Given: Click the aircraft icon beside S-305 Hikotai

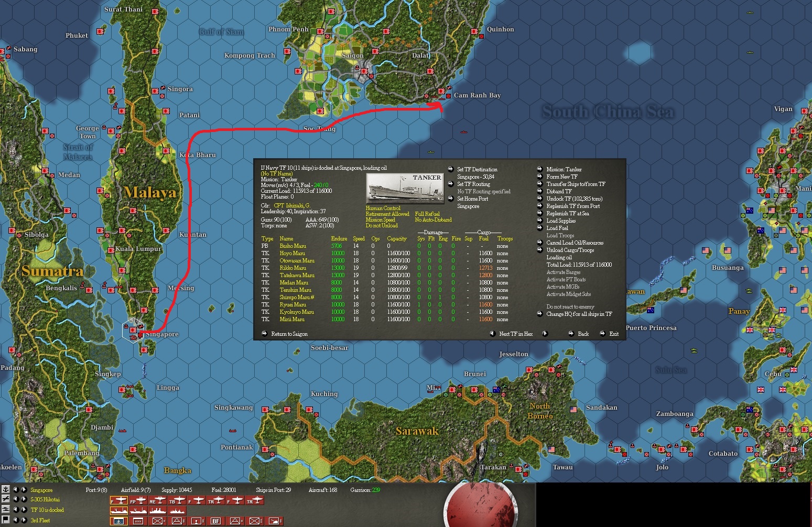Looking at the screenshot, I should point(6,499).
